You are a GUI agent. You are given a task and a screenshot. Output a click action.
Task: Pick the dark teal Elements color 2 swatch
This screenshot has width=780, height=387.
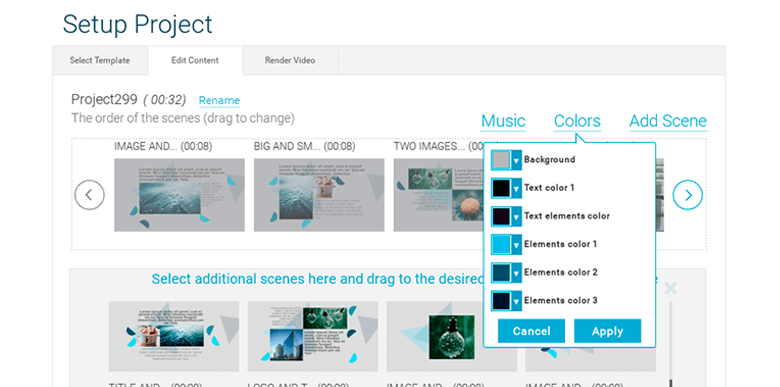(501, 273)
